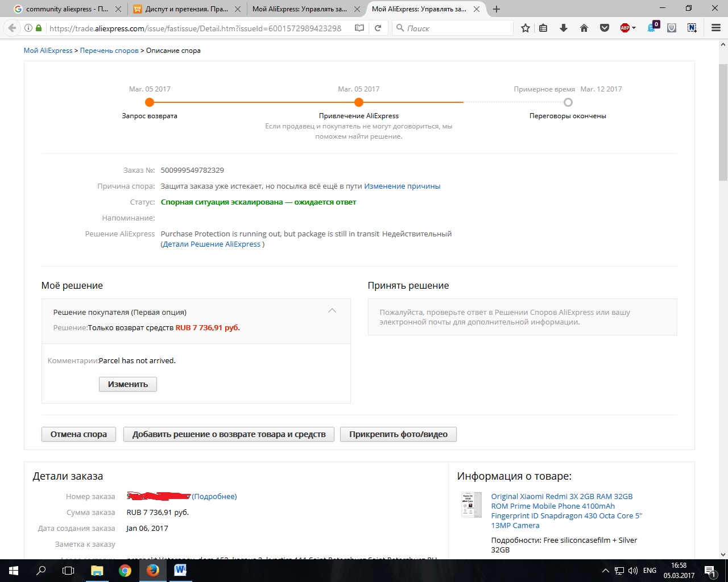Open the Adblock Plus icon

coord(625,28)
